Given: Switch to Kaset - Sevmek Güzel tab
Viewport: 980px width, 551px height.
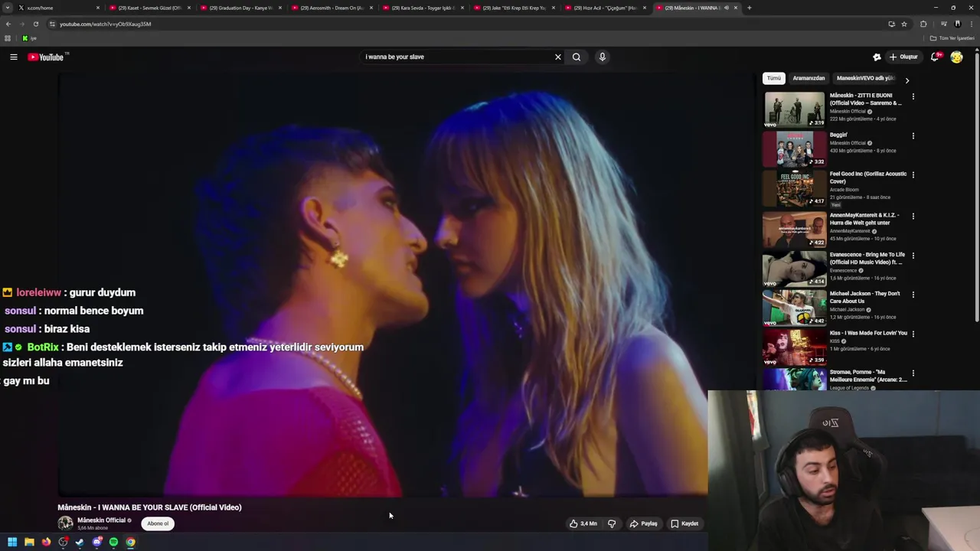Looking at the screenshot, I should coord(149,8).
